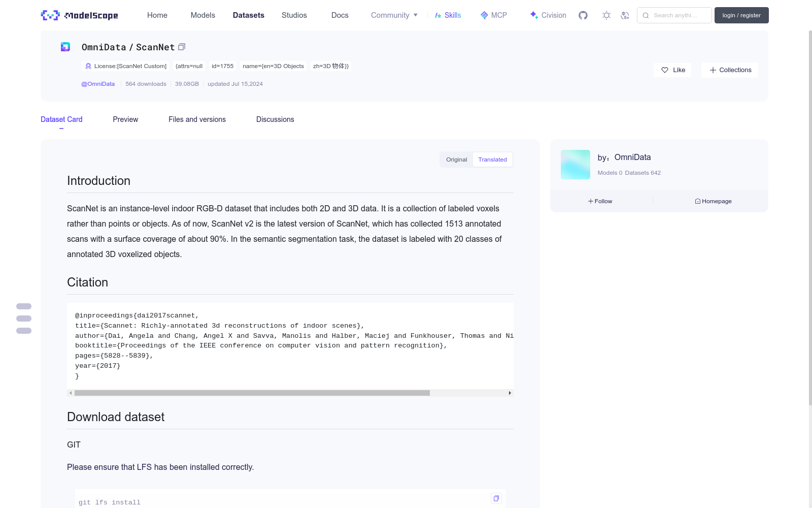Screen dimensions: 812x508
Task: Click the citation scrollbar left arrow
Action: [x=71, y=393]
